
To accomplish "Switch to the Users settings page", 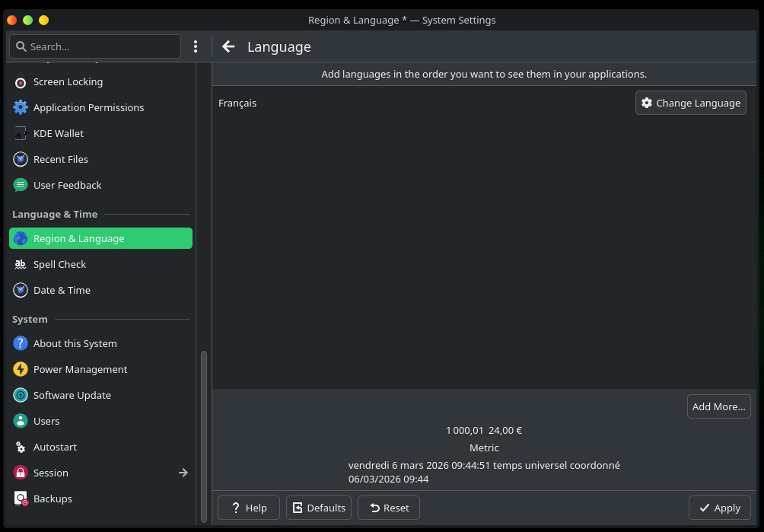I will point(46,422).
